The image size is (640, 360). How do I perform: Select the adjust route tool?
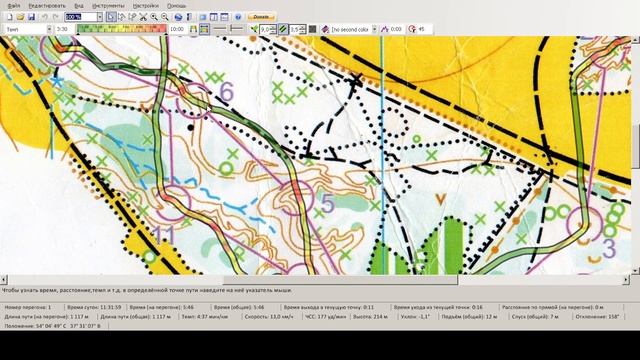tap(121, 17)
